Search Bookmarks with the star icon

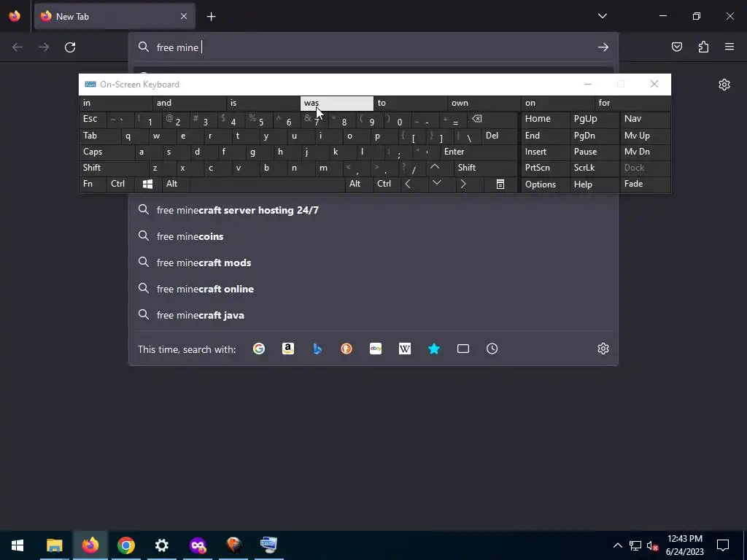pos(433,349)
